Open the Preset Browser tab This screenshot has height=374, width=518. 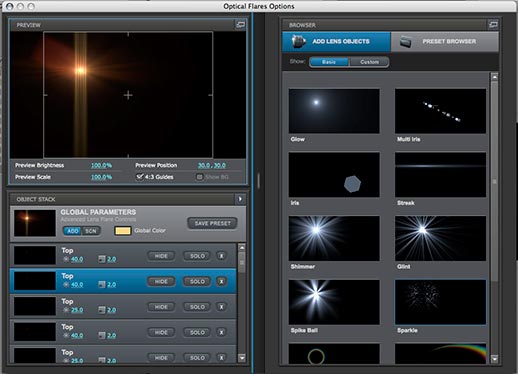(x=445, y=42)
